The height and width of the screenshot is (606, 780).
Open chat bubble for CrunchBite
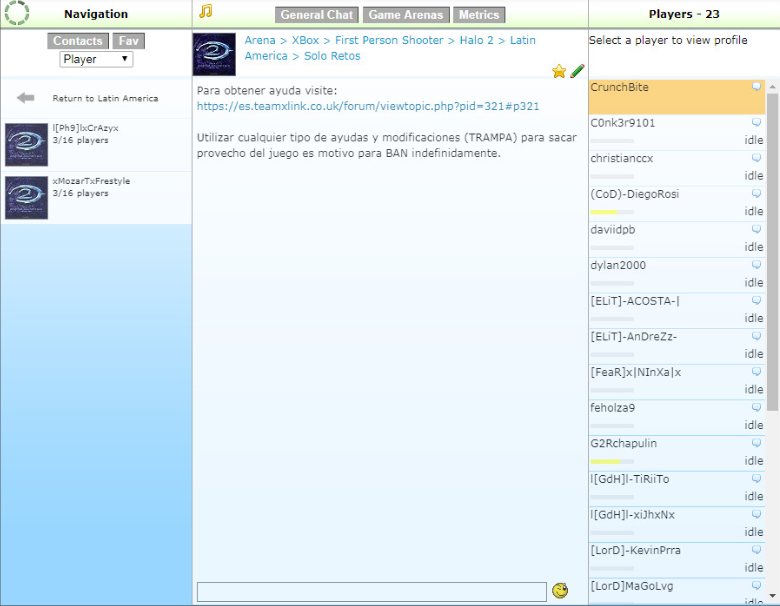click(x=756, y=87)
